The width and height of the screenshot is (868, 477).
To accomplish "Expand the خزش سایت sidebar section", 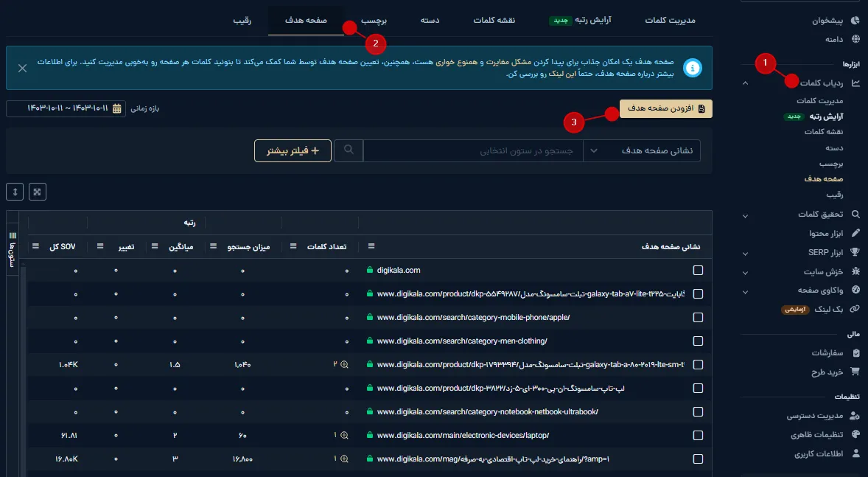I will (x=745, y=273).
